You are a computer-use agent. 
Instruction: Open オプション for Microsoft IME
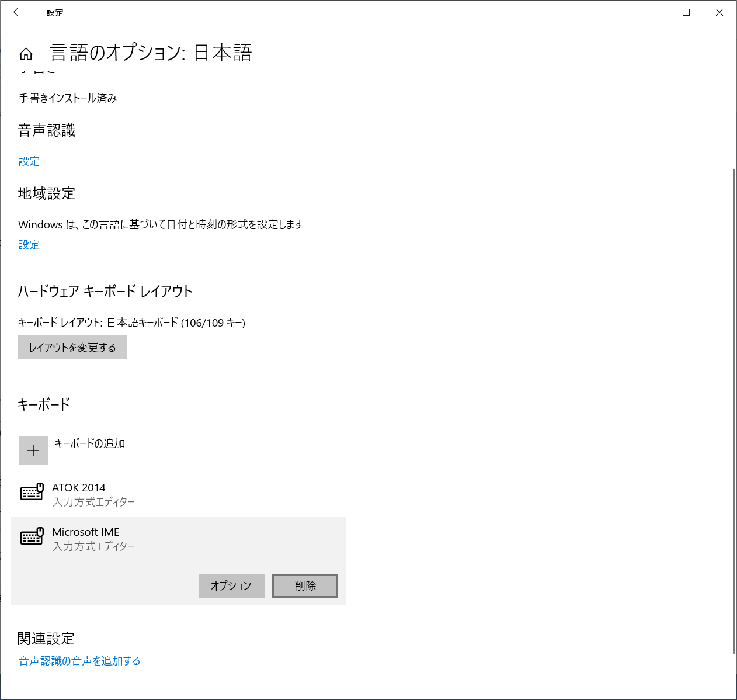click(231, 585)
